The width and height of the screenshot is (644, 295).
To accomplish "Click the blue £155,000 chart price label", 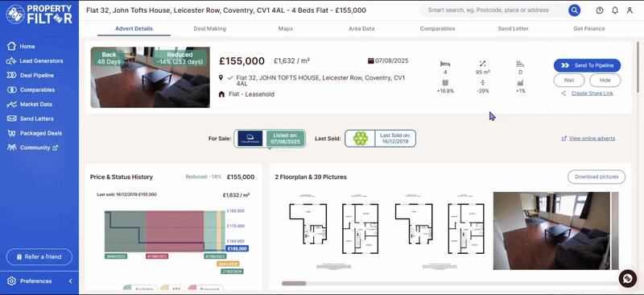I will [237, 248].
